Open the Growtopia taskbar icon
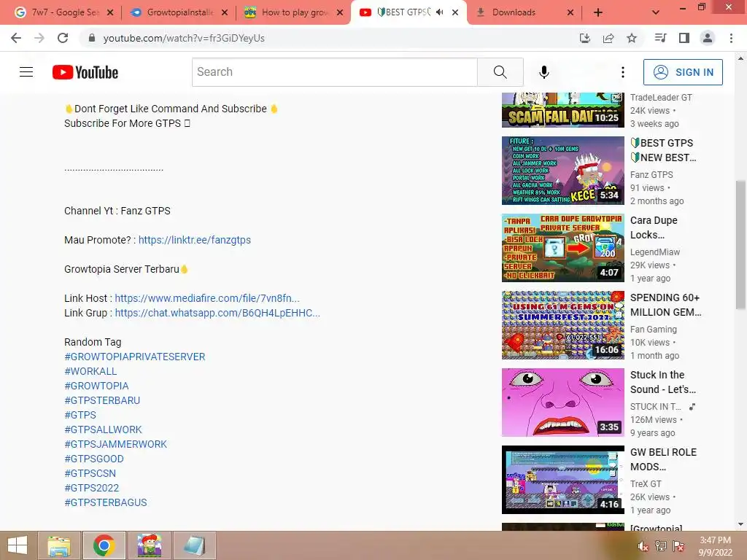747x560 pixels. tap(150, 545)
